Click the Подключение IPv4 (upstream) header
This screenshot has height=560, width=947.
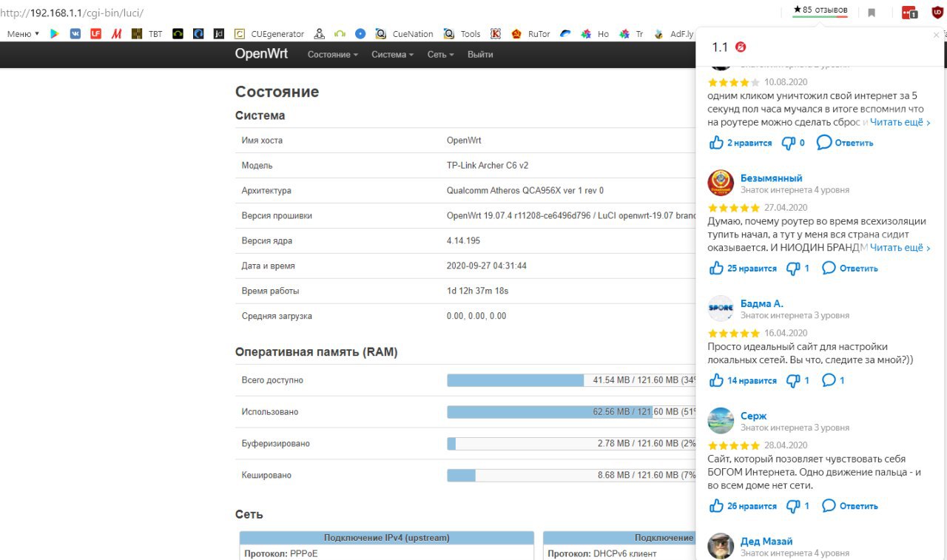(x=386, y=538)
